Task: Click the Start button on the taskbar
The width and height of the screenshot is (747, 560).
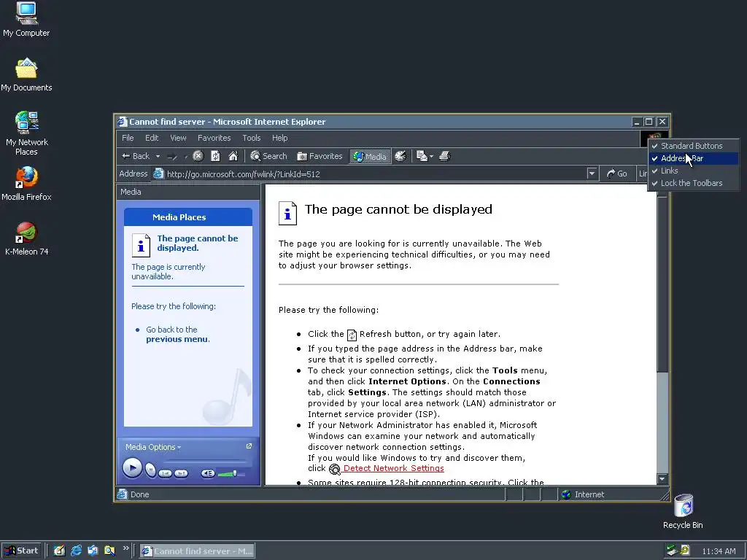Action: click(21, 551)
